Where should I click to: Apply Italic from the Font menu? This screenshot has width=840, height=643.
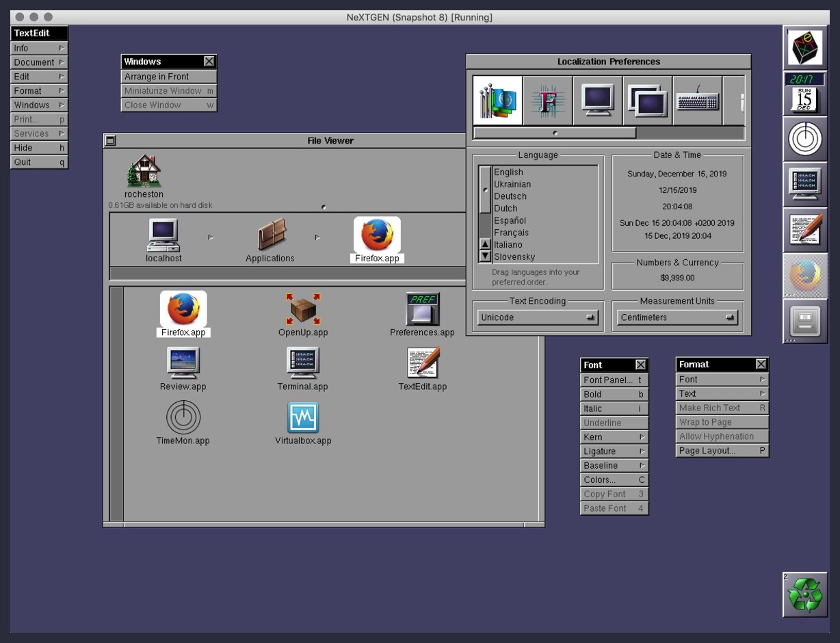(614, 408)
